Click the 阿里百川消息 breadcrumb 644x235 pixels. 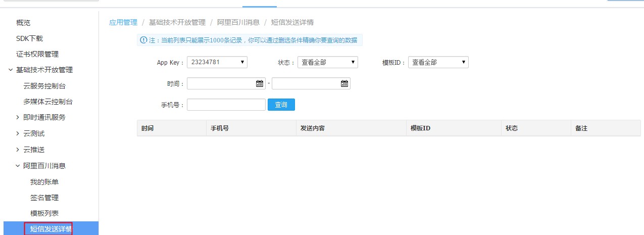pos(238,22)
